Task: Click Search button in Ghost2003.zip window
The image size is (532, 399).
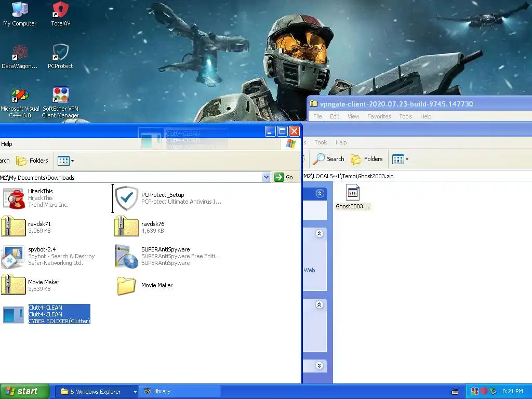Action: pos(328,159)
